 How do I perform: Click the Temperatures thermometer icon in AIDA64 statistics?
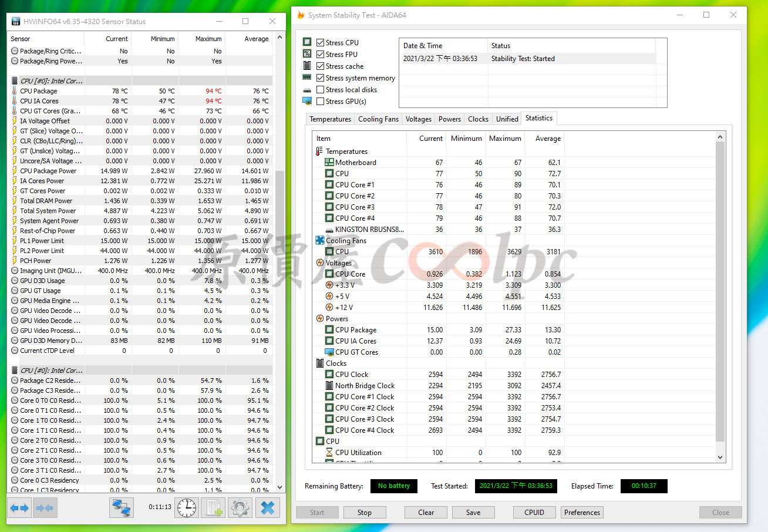click(319, 151)
